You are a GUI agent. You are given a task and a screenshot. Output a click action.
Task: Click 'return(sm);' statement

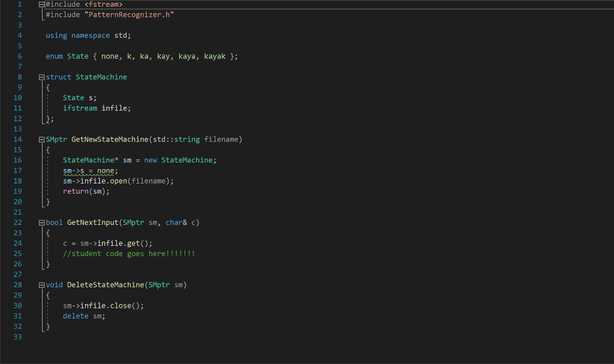coord(86,191)
